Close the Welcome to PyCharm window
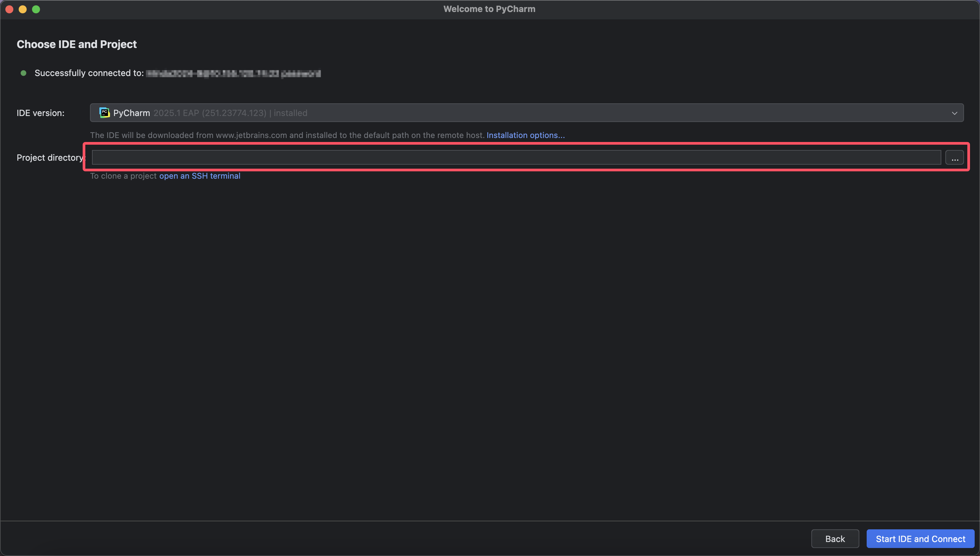Screen dimensions: 980x556 (x=10, y=9)
